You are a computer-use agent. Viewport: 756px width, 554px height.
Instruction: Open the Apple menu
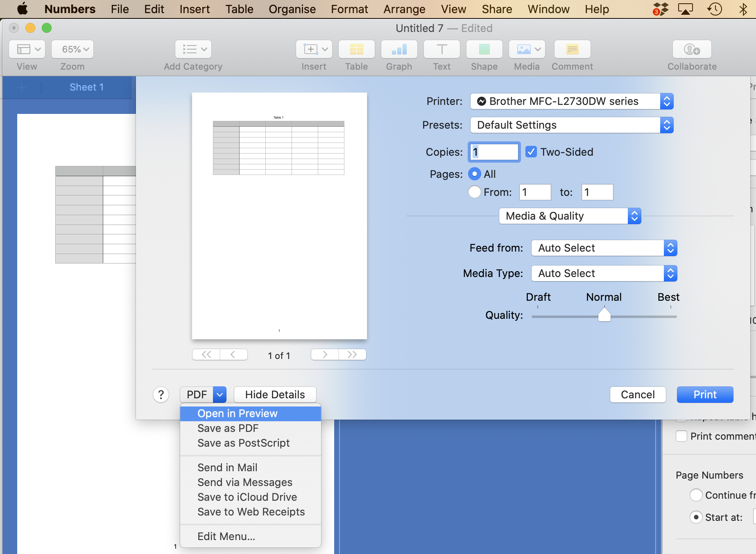pos(23,9)
